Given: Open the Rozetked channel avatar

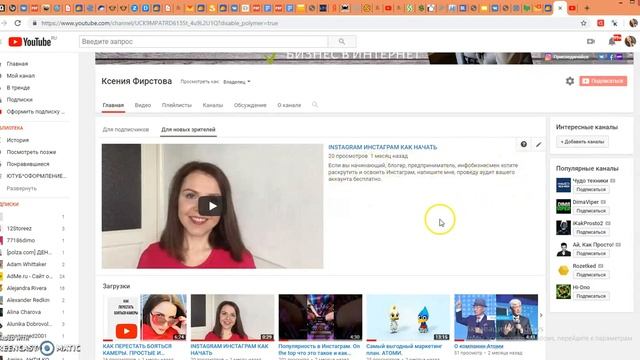Looking at the screenshot, I should pyautogui.click(x=563, y=270).
